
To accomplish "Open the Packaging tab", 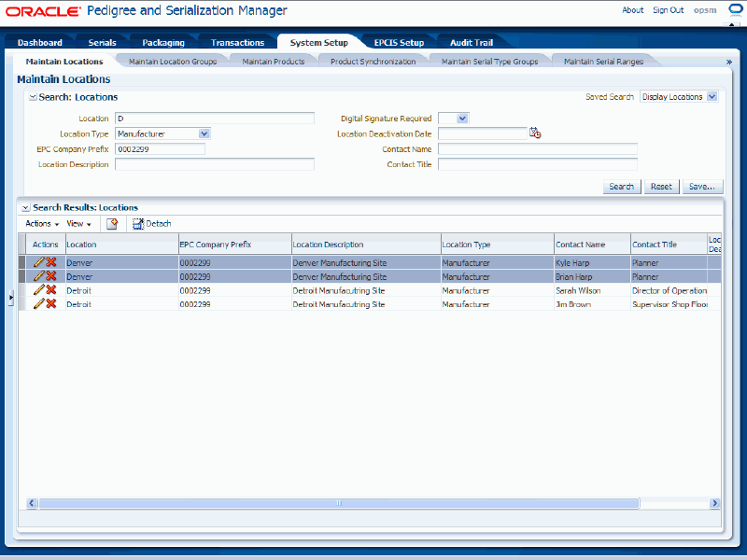I will click(x=162, y=42).
